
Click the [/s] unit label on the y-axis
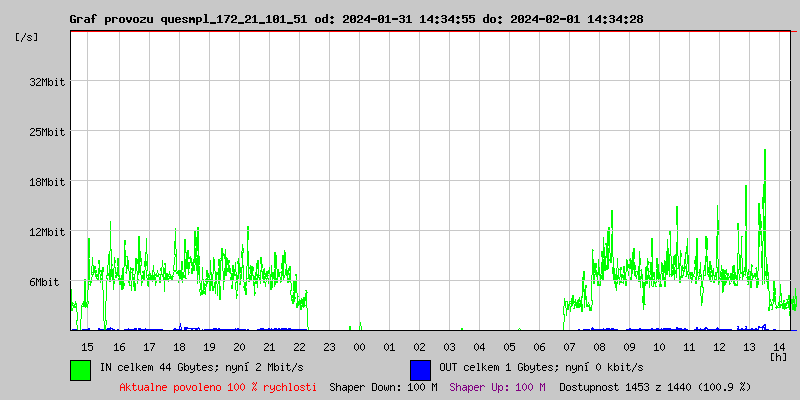27,37
